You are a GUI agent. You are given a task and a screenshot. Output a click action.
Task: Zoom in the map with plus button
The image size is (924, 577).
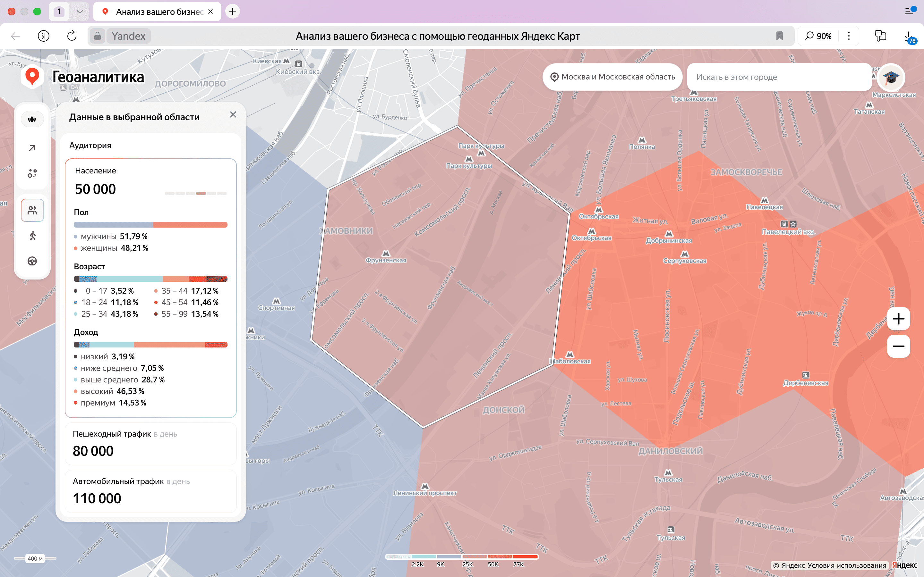(898, 319)
